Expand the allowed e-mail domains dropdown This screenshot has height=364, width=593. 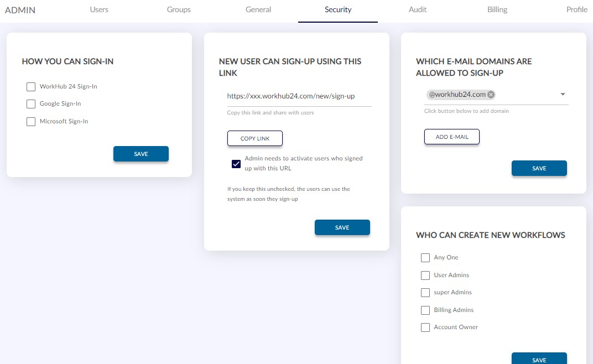tap(563, 94)
